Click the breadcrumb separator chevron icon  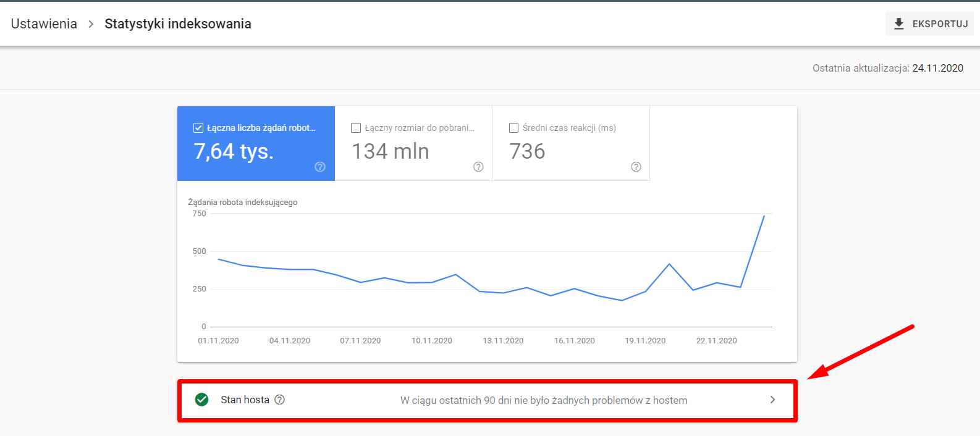click(x=91, y=24)
